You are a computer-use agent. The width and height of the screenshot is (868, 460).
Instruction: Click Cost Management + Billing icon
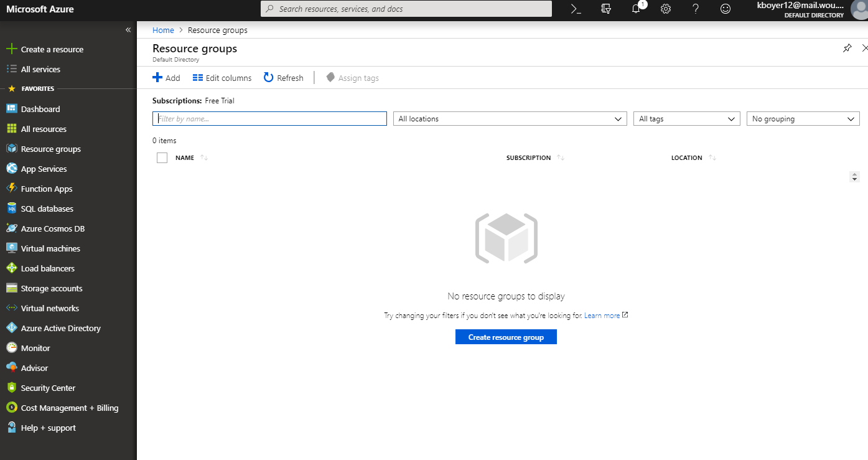(11, 408)
